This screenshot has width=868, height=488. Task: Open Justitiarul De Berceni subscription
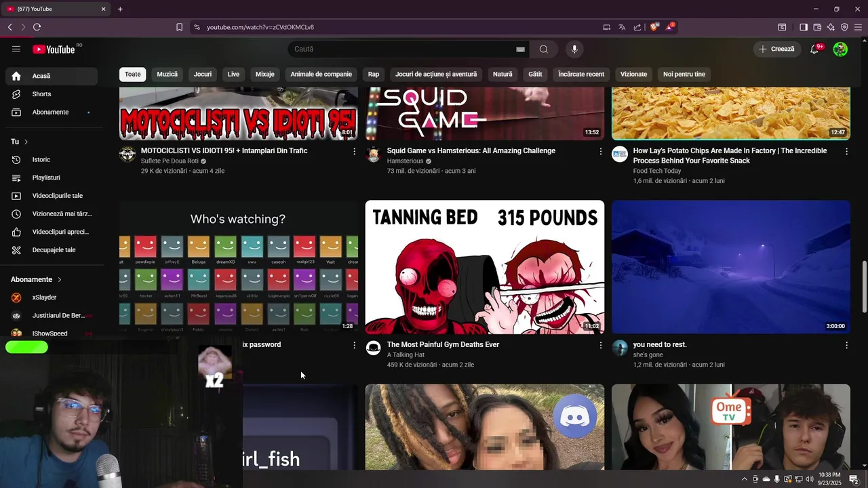pos(52,315)
